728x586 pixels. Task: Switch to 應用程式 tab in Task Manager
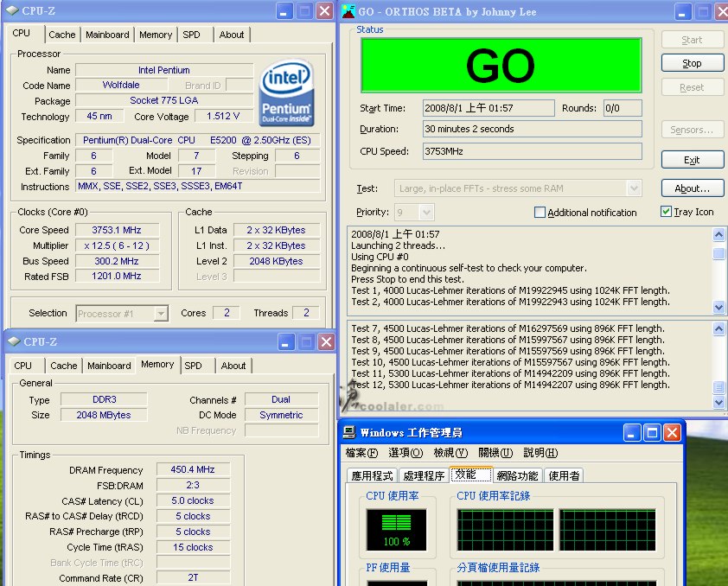pos(372,475)
